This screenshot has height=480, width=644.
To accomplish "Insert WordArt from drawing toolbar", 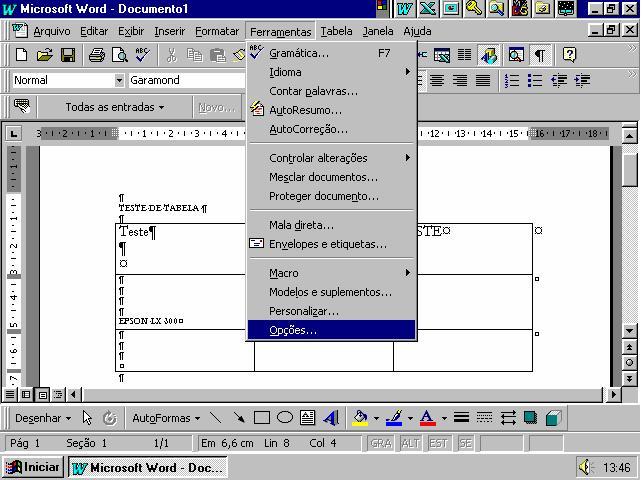I will [x=331, y=418].
